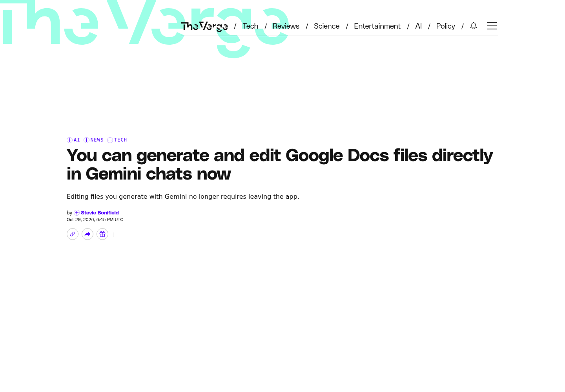Open the AI section in navigation
The height and width of the screenshot is (392, 565).
[418, 26]
